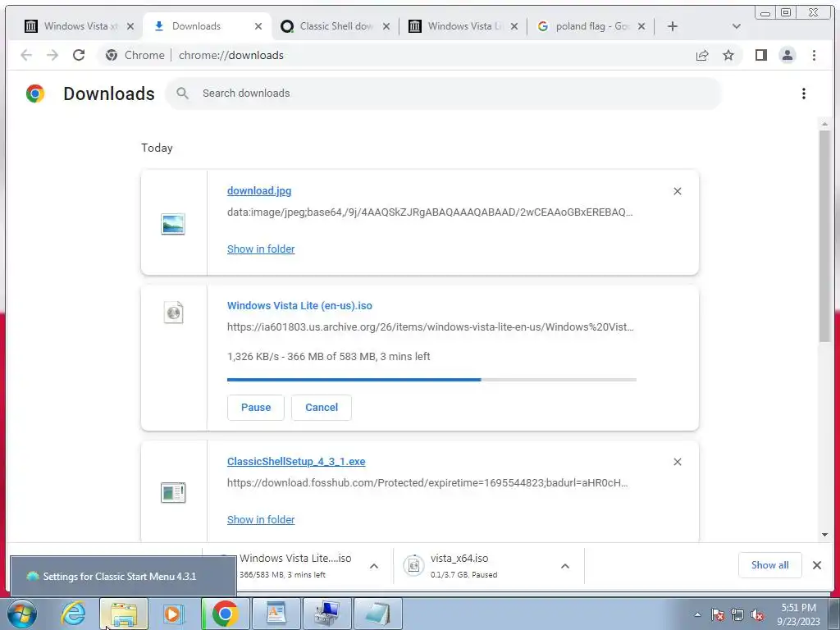Click the Vista Lite download URL text
Viewport: 840px width, 630px height.
pos(430,326)
